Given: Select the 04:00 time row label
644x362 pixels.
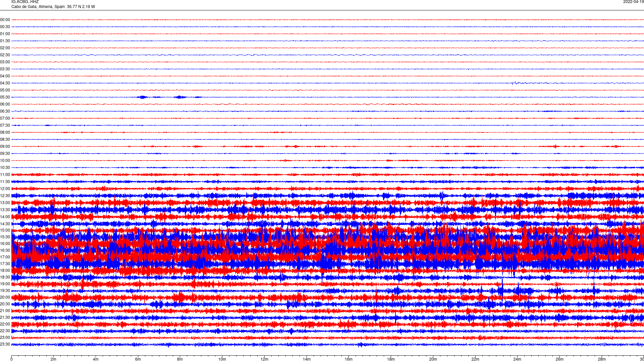Looking at the screenshot, I should click(x=5, y=76).
